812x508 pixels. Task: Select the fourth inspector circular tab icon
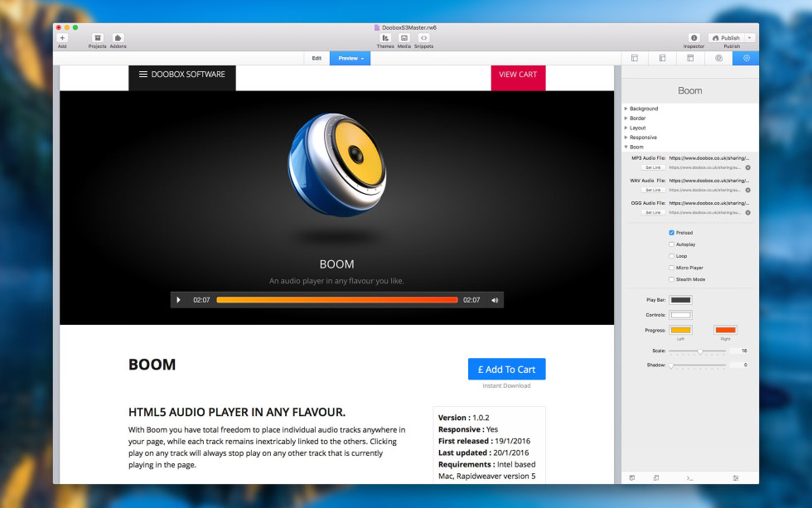coord(719,58)
